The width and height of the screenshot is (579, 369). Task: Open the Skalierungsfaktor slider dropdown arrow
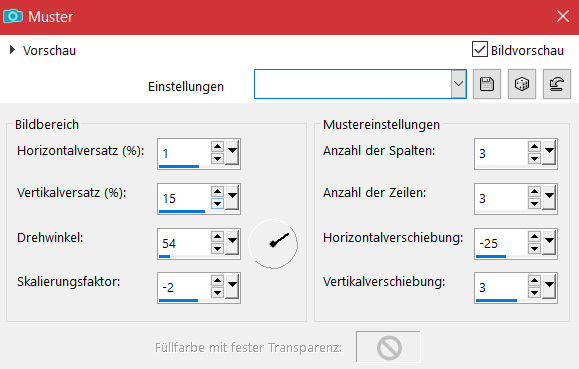(232, 286)
